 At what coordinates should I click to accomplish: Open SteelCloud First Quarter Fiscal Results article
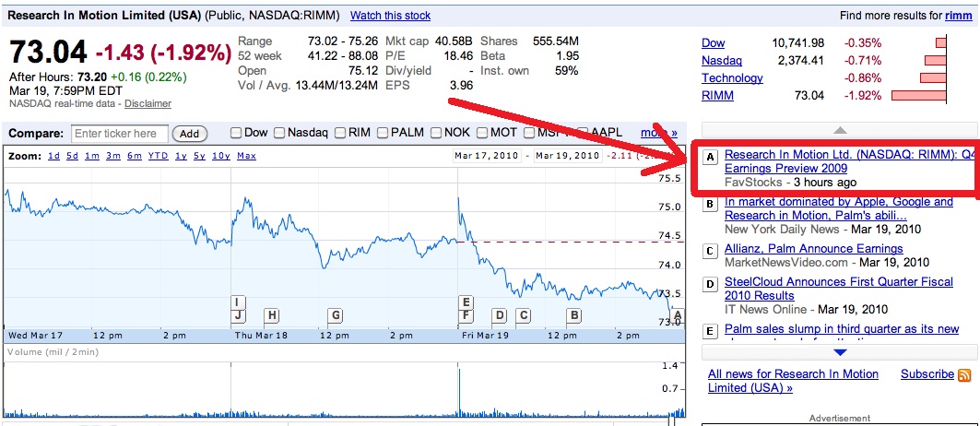pyautogui.click(x=839, y=289)
